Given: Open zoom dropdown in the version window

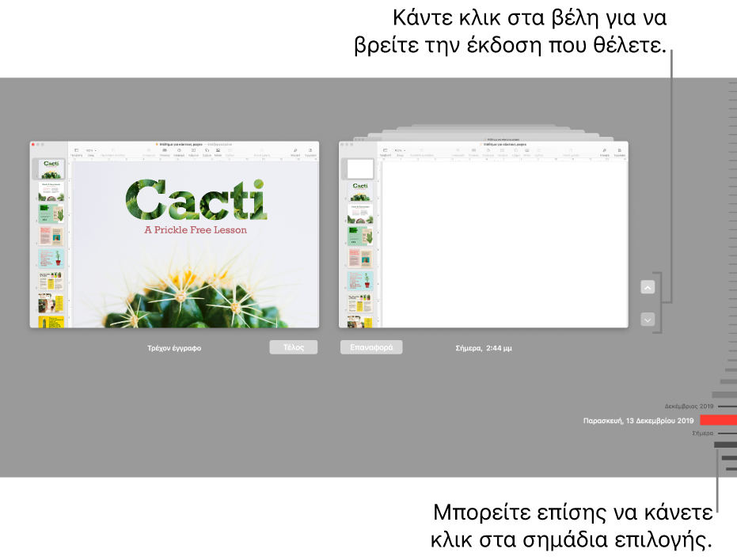Looking at the screenshot, I should point(400,150).
